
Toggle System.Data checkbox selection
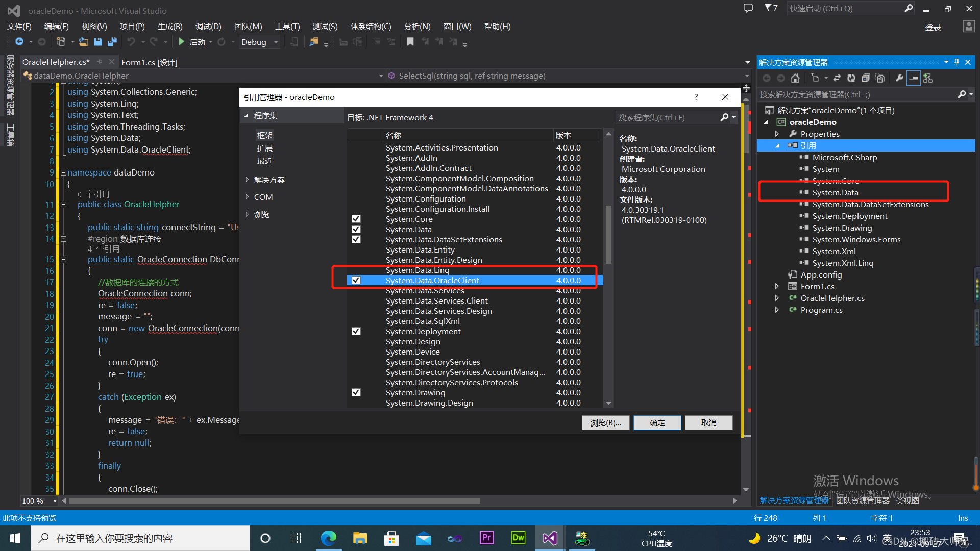pyautogui.click(x=355, y=229)
